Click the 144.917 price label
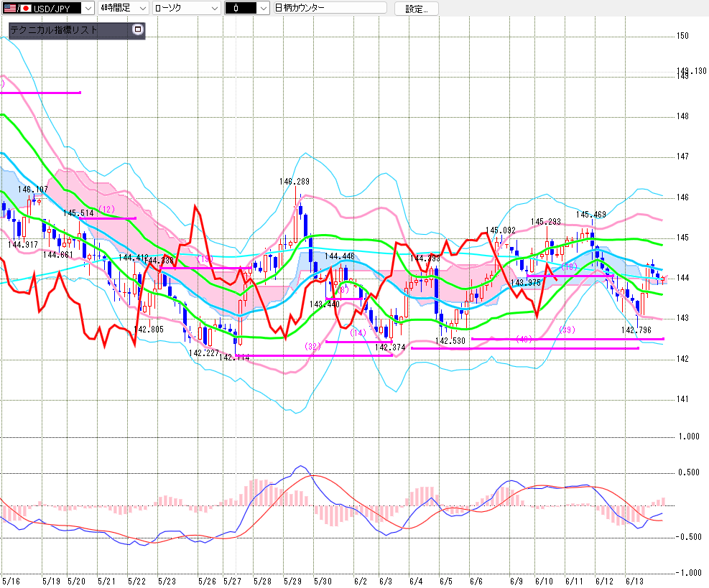Viewport: 709px width, 588px height. [x=23, y=245]
